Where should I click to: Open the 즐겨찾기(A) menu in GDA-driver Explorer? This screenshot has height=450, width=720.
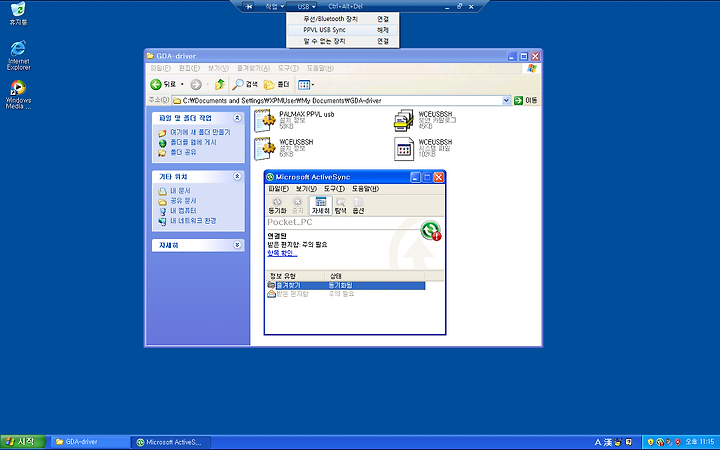[x=253, y=68]
